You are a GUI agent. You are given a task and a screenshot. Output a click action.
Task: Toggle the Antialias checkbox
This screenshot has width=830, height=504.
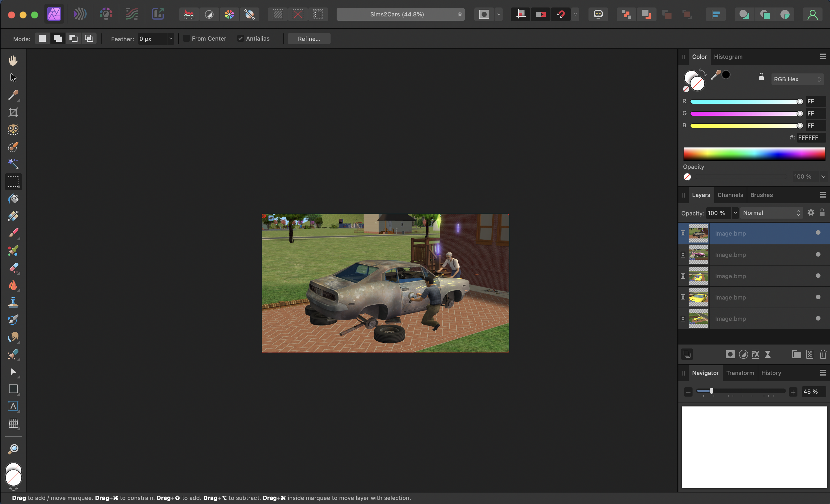pyautogui.click(x=240, y=38)
